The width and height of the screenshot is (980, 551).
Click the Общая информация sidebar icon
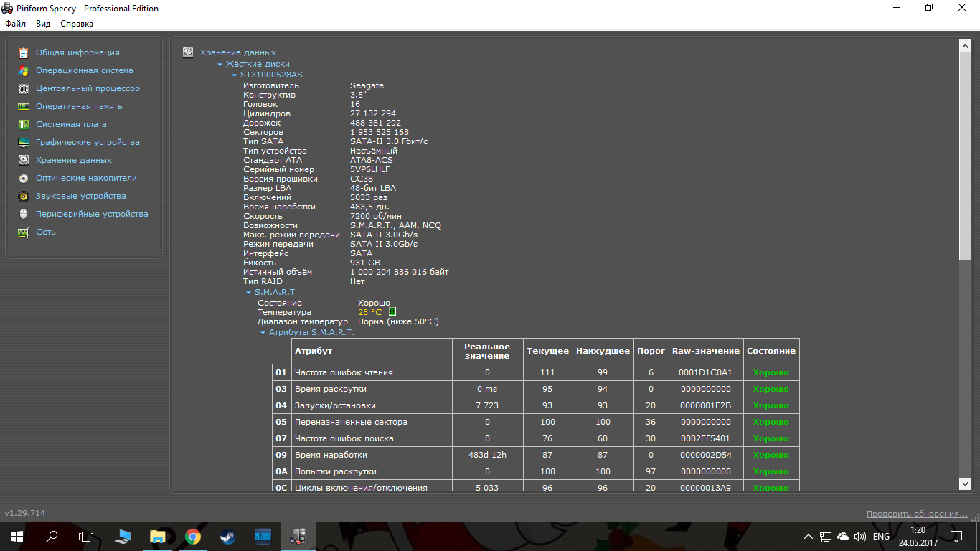tap(24, 52)
